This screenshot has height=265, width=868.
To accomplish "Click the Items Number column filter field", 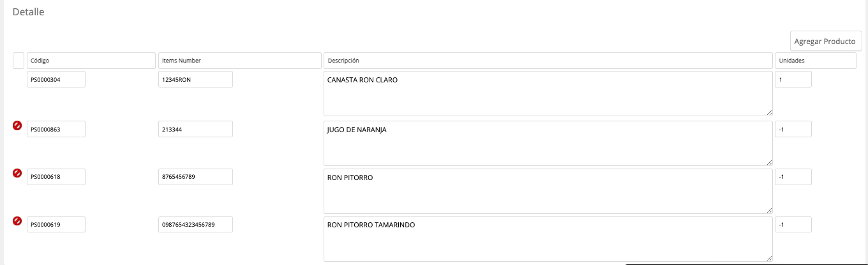I will (239, 61).
